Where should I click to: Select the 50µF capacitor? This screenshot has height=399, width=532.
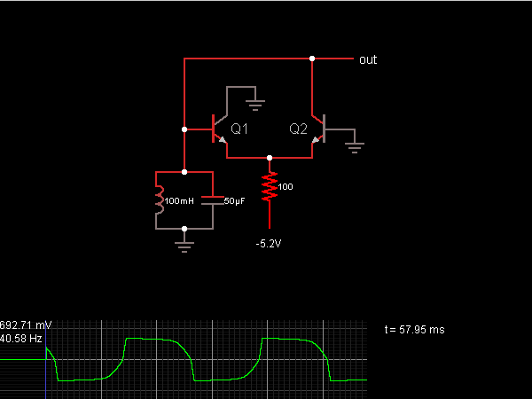pos(213,200)
